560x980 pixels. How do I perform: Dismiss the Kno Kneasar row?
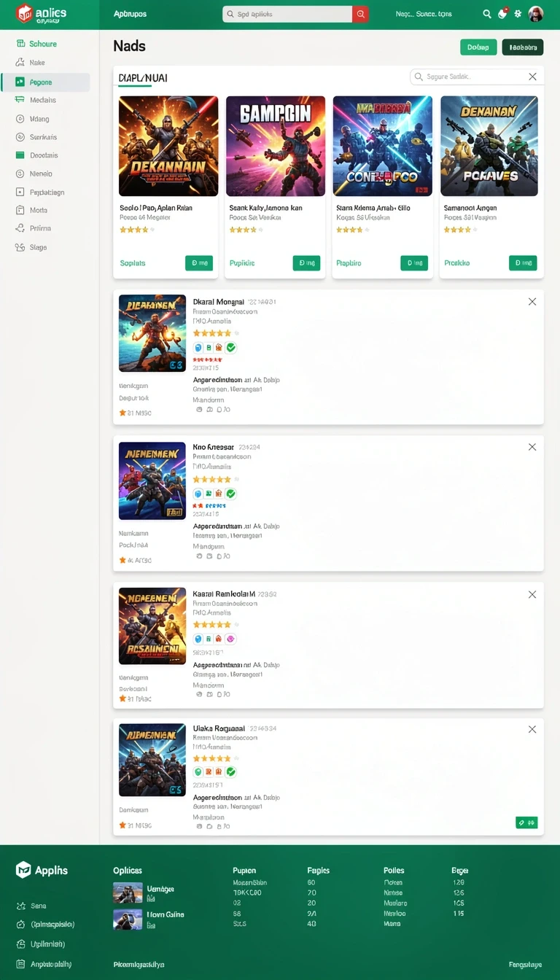tap(532, 447)
